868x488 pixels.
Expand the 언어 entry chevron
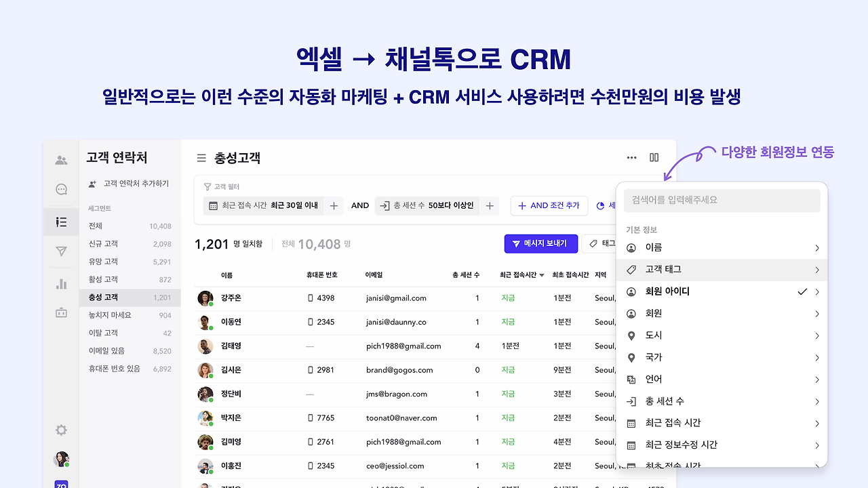[x=817, y=380]
